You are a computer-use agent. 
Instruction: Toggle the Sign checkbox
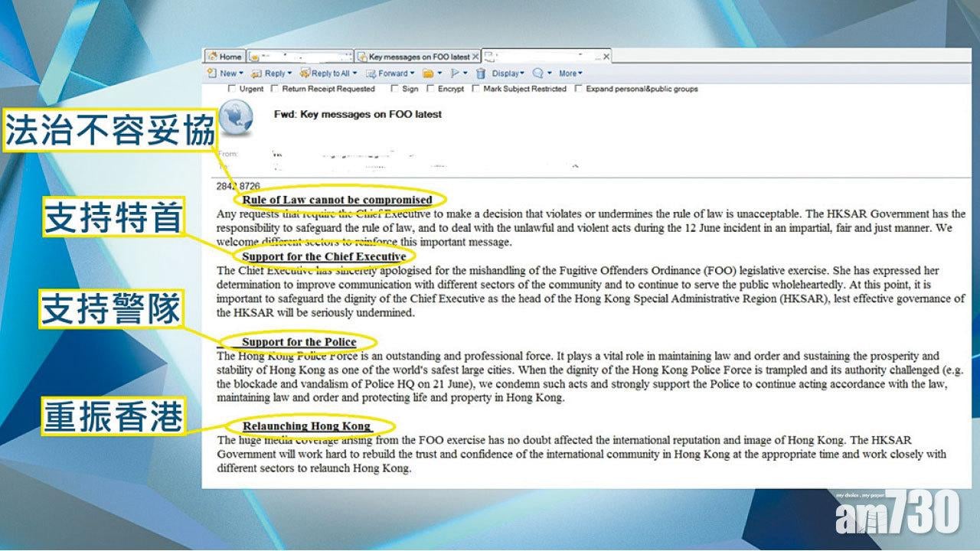tap(394, 89)
